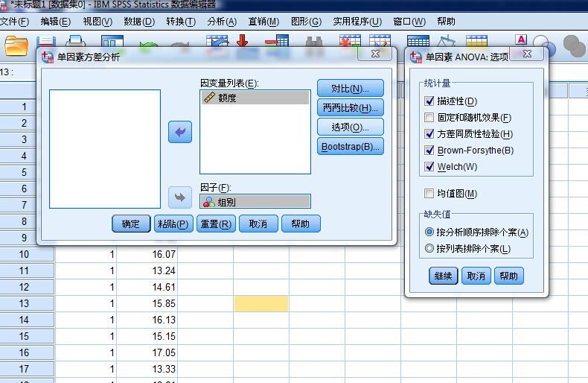Uncheck the Welch(W) option
The image size is (588, 383).
[429, 166]
